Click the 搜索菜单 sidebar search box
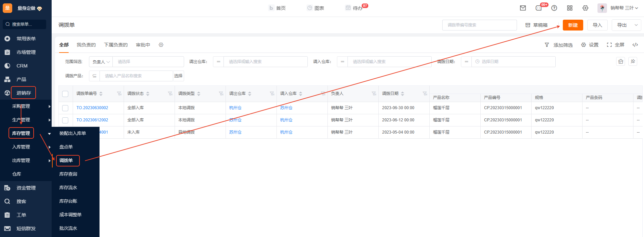This screenshot has width=644, height=237. pos(24,24)
